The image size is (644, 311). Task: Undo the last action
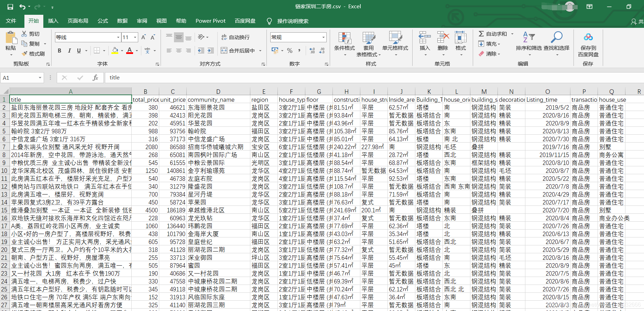pos(22,7)
